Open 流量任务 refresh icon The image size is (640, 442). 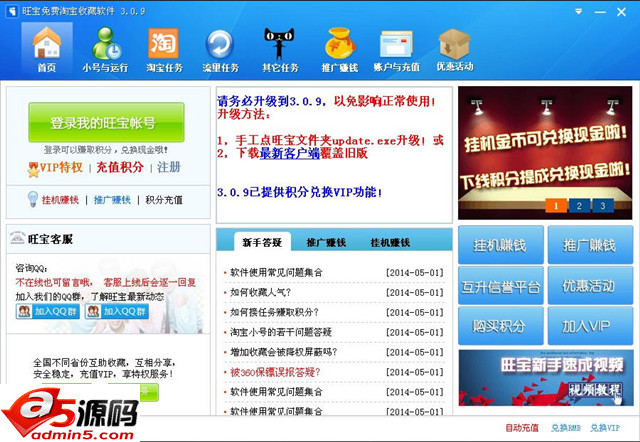[221, 50]
